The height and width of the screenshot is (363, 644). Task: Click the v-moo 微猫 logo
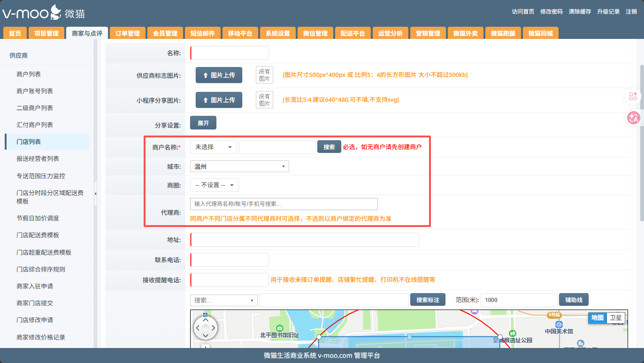point(44,13)
